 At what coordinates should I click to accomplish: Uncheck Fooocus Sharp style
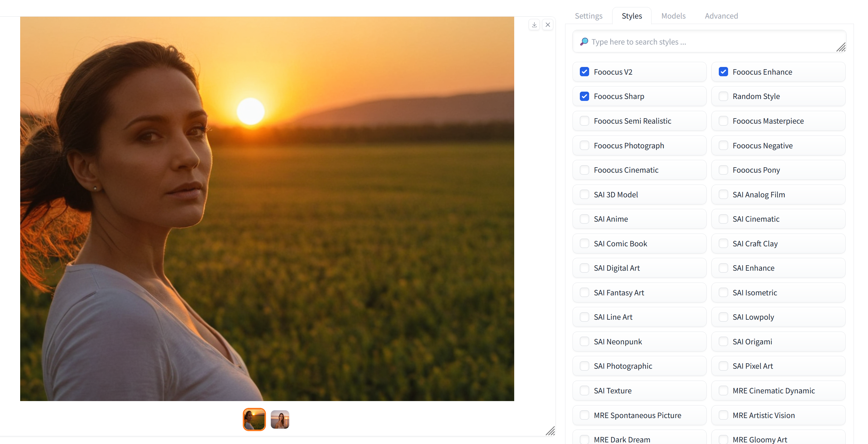click(x=584, y=96)
